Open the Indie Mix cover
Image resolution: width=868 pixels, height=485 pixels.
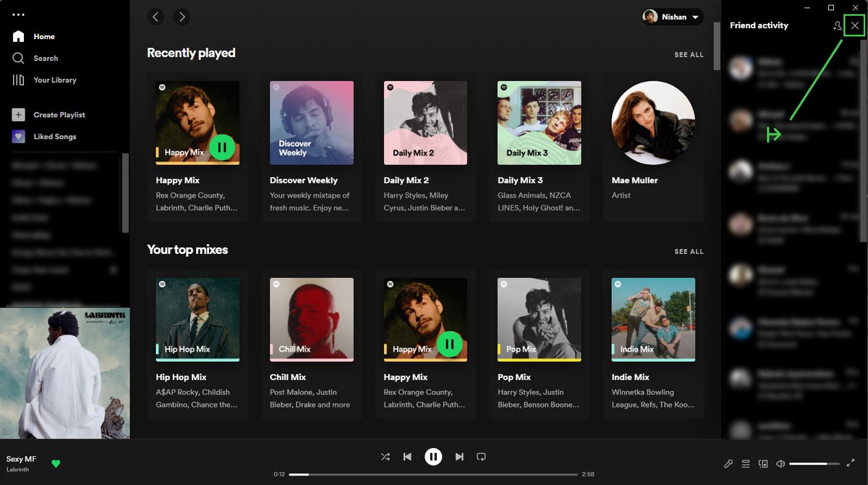[x=653, y=319]
